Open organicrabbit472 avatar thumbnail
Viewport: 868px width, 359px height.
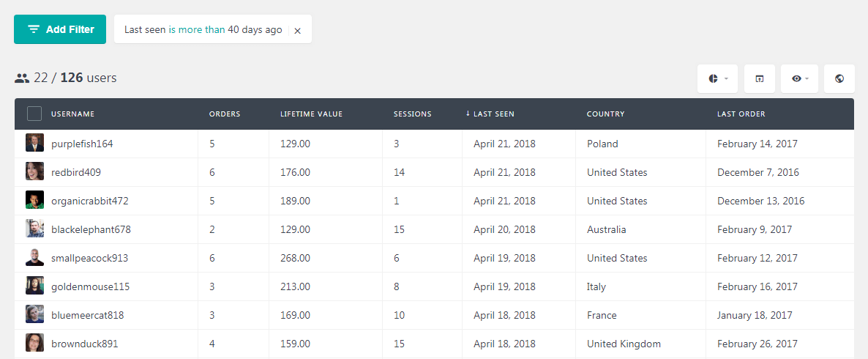[x=35, y=200]
